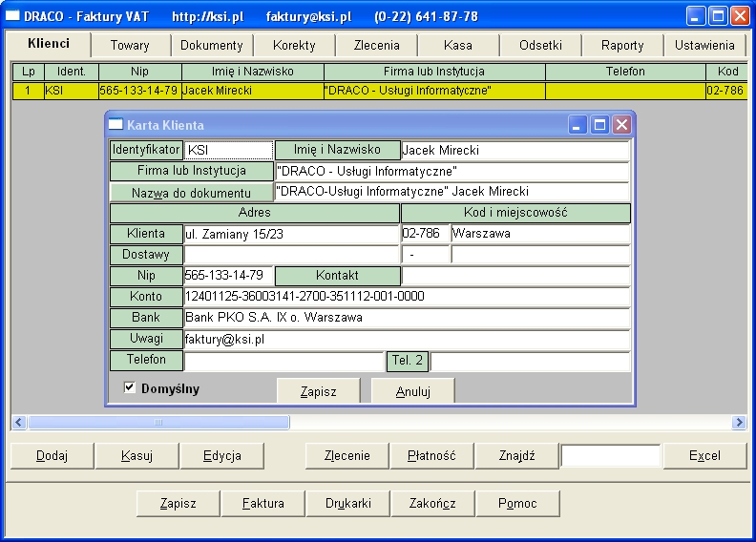Click the Nazwa do dokumentu input field
The width and height of the screenshot is (756, 542).
(x=452, y=191)
